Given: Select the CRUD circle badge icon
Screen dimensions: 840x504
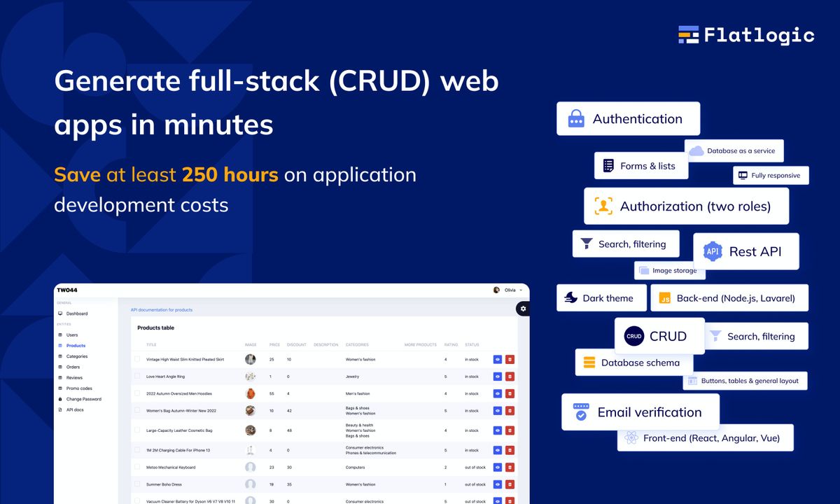Looking at the screenshot, I should 633,335.
